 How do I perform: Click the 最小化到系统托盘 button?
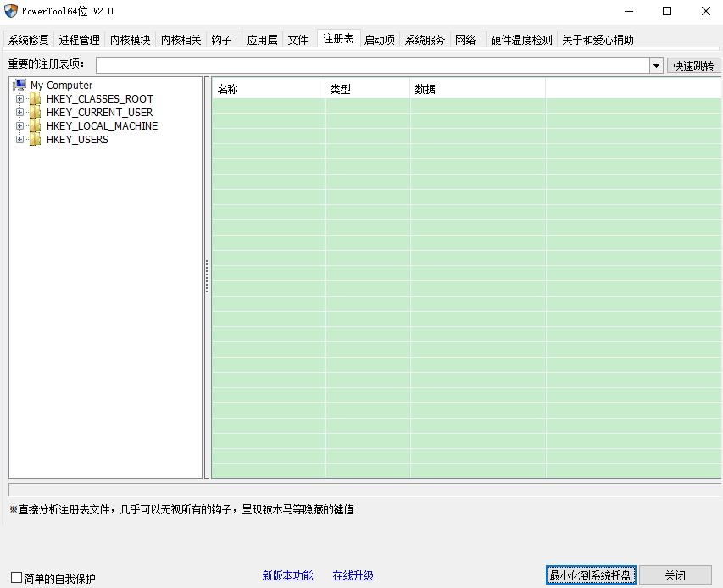click(591, 574)
